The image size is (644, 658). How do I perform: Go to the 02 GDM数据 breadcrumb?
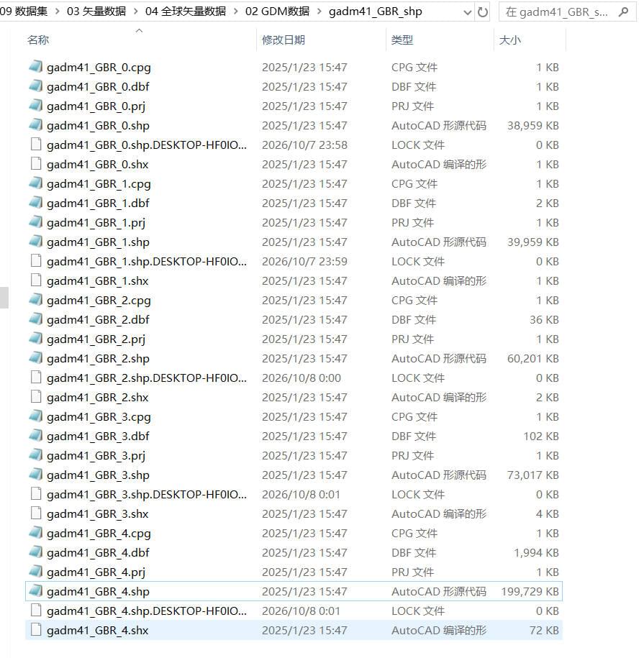click(x=278, y=12)
